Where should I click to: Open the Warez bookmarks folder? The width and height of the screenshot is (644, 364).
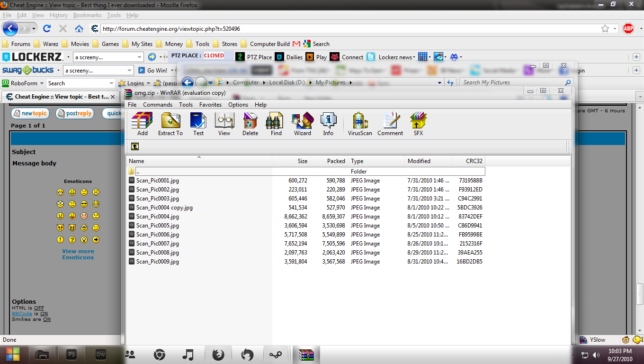click(46, 44)
